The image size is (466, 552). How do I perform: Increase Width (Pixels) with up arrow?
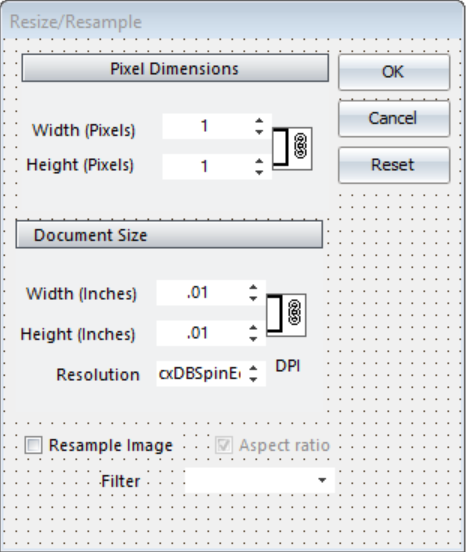(x=259, y=121)
